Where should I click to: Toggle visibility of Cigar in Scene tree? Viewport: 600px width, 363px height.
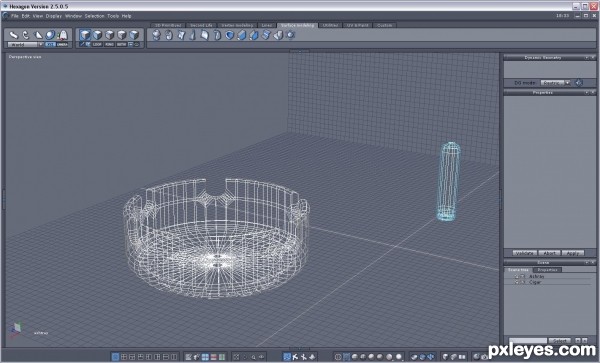516,282
